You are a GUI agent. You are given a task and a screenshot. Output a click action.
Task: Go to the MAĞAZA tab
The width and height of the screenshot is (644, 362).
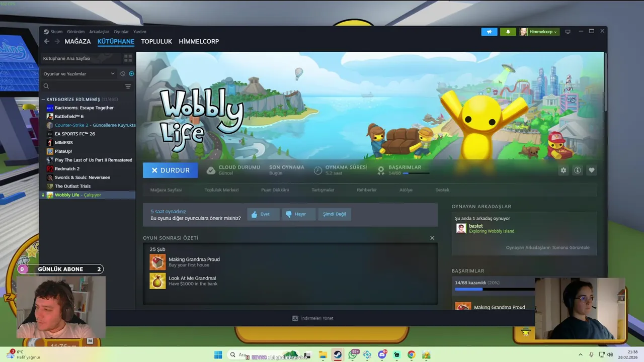pos(77,41)
